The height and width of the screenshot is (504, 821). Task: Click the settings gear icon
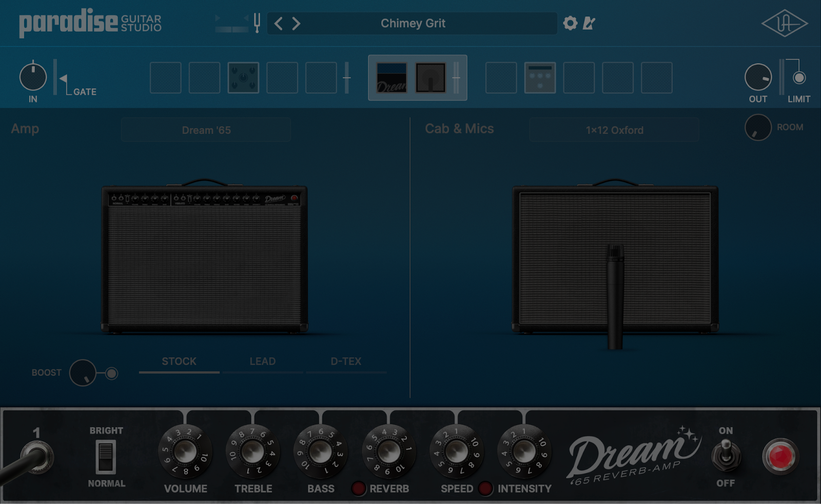coord(570,23)
